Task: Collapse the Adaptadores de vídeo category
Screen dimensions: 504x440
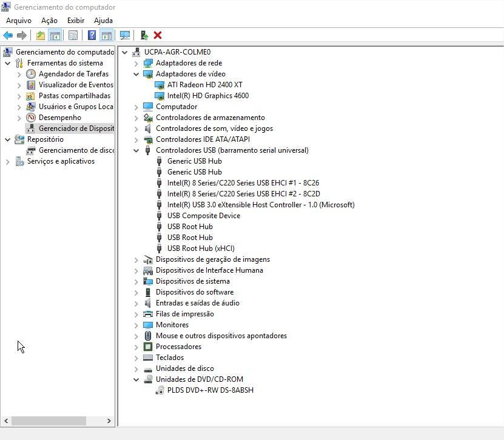Action: (136, 74)
